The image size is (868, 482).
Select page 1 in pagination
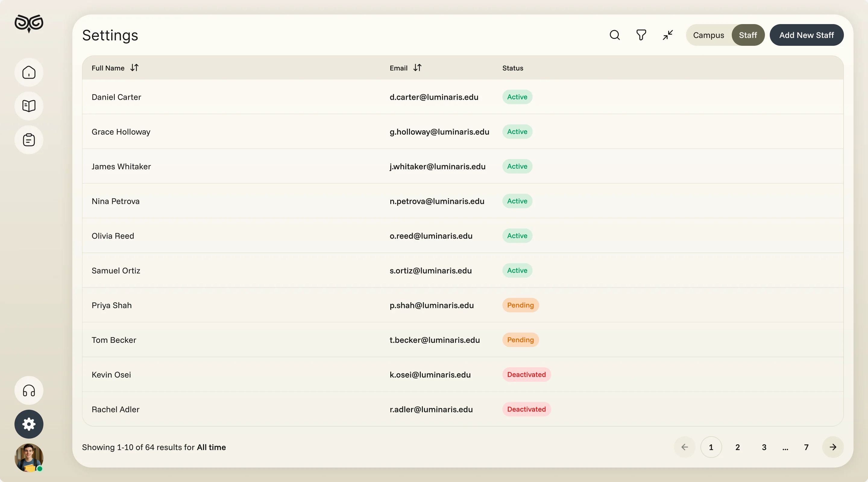(x=711, y=447)
